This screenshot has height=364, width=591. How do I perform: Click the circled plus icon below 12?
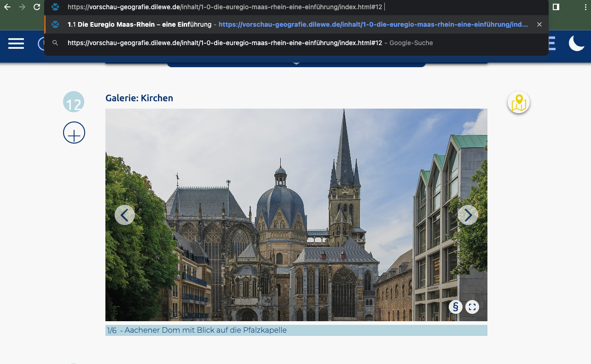74,133
